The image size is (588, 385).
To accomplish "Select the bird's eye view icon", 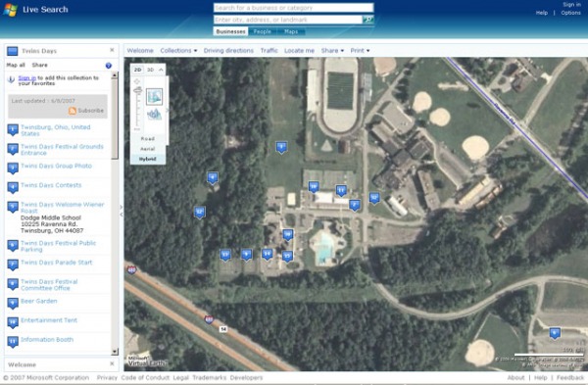I will (154, 115).
